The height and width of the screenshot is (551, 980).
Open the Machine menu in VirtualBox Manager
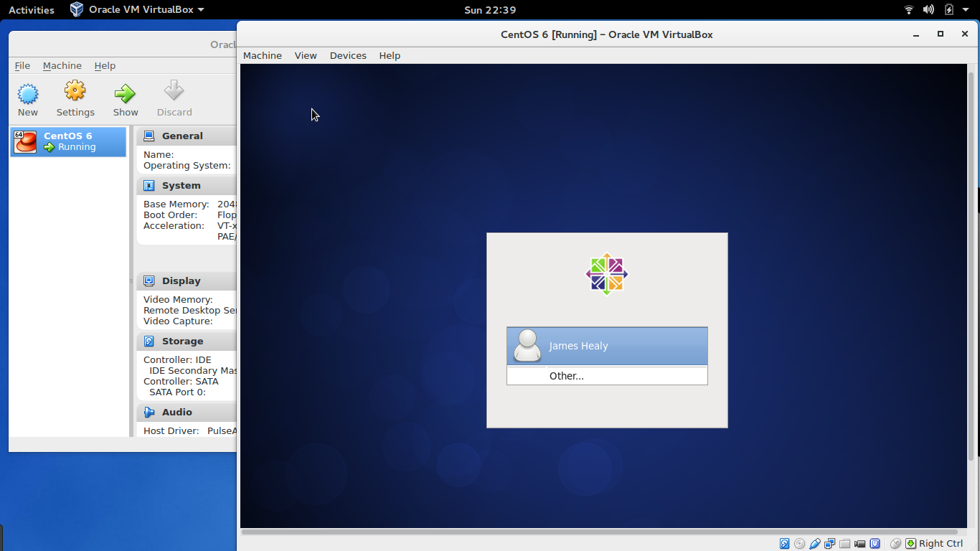tap(62, 65)
